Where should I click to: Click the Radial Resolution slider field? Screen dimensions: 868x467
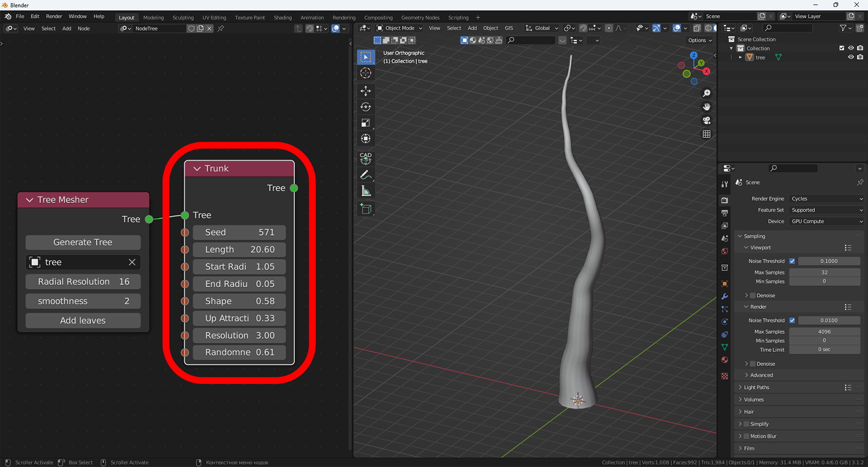[x=83, y=282]
